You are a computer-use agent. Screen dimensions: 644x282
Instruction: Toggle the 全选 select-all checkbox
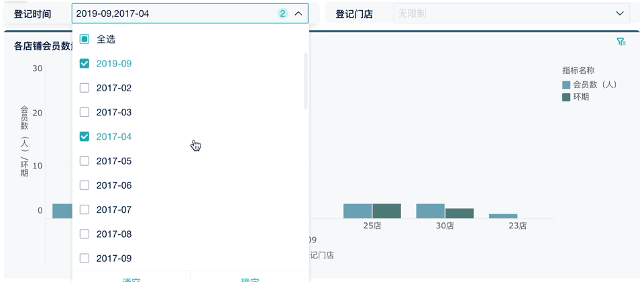(x=85, y=40)
